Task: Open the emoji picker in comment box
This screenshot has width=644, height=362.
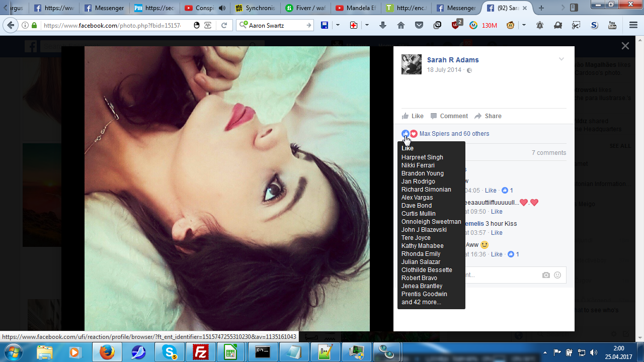Action: [x=557, y=275]
